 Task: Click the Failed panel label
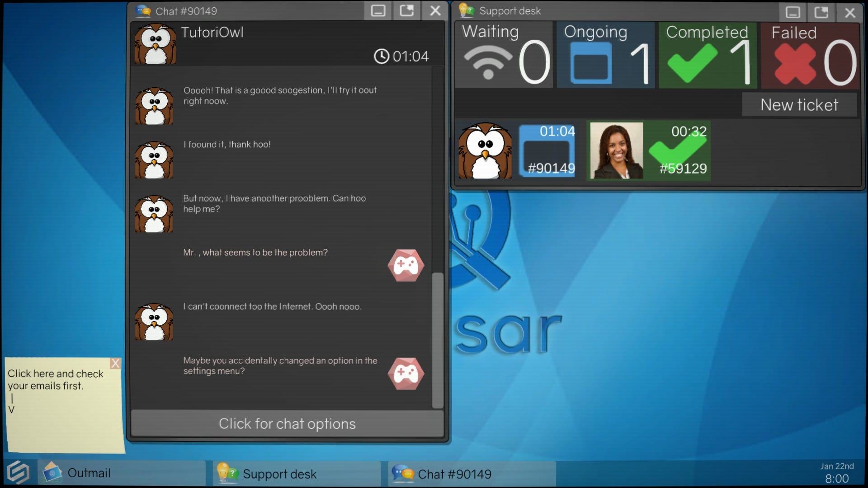(x=794, y=33)
